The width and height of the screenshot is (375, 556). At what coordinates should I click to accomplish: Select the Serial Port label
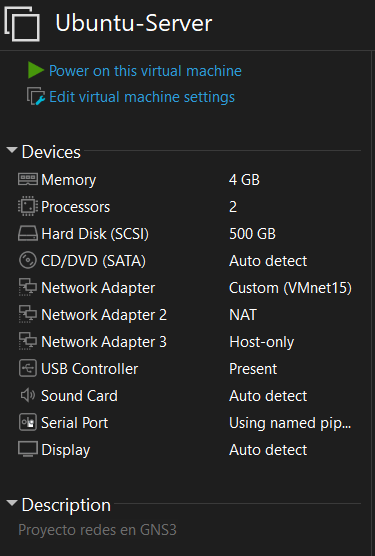[74, 423]
